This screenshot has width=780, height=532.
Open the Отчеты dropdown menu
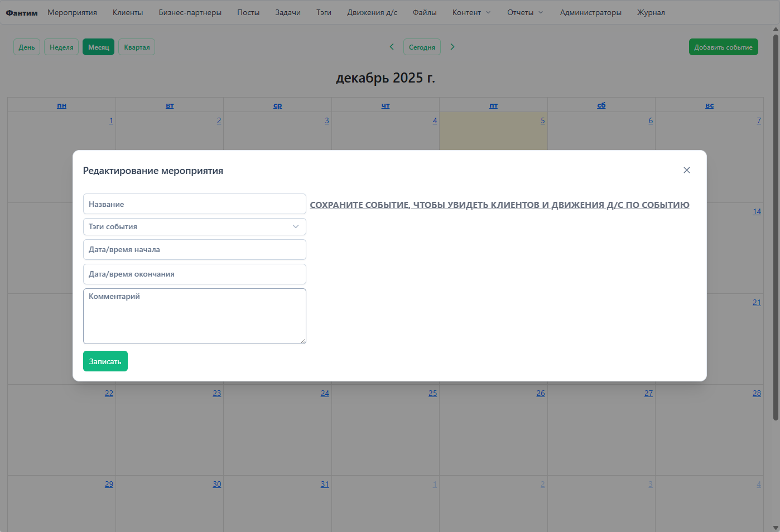click(x=524, y=12)
